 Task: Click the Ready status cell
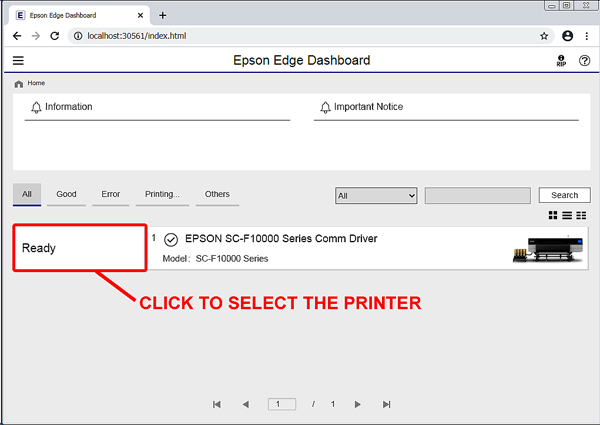(x=80, y=248)
